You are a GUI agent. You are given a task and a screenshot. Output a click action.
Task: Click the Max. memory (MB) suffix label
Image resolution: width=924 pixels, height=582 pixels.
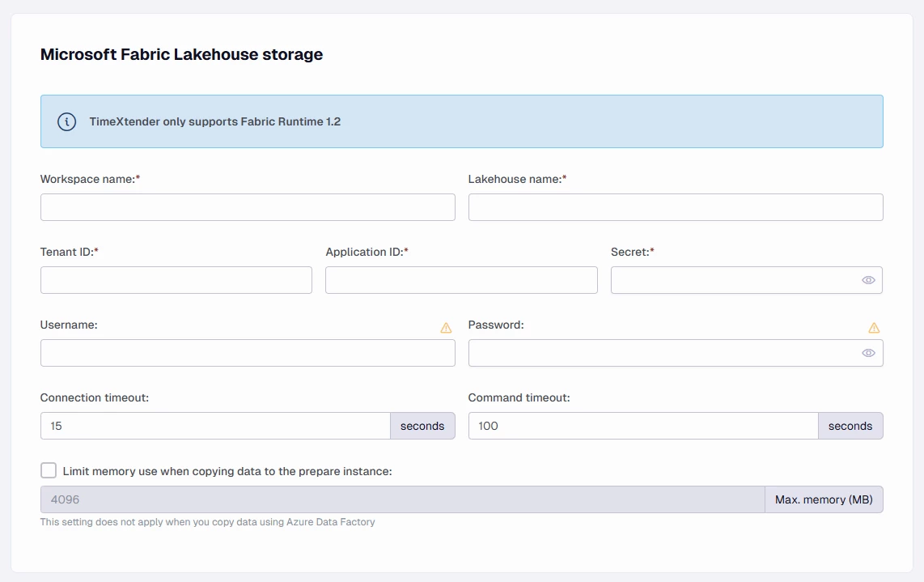pyautogui.click(x=824, y=499)
